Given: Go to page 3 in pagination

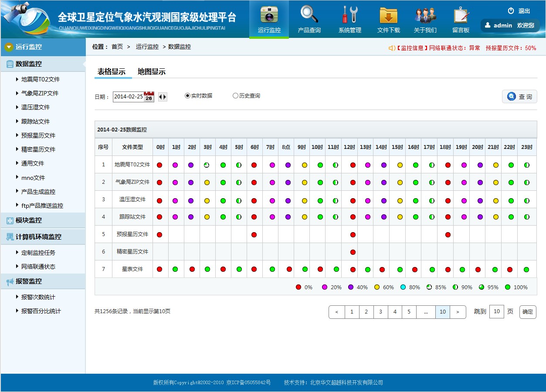Looking at the screenshot, I should coord(381,312).
